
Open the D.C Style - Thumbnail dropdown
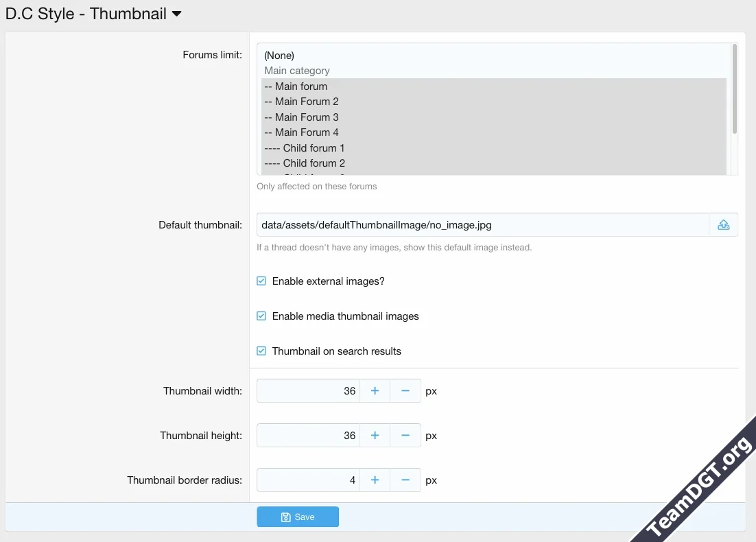click(176, 14)
